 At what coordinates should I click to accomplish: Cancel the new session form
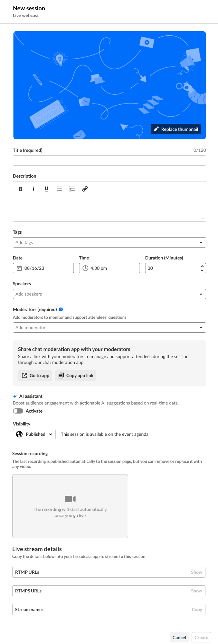(x=179, y=638)
